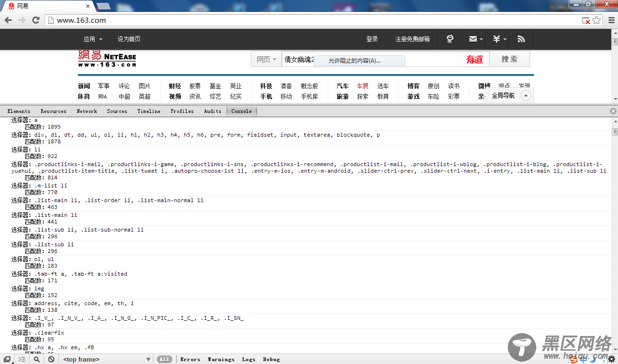This screenshot has height=364, width=618.
Task: Click console line '选择器: ol, ul'
Action: 33,259
